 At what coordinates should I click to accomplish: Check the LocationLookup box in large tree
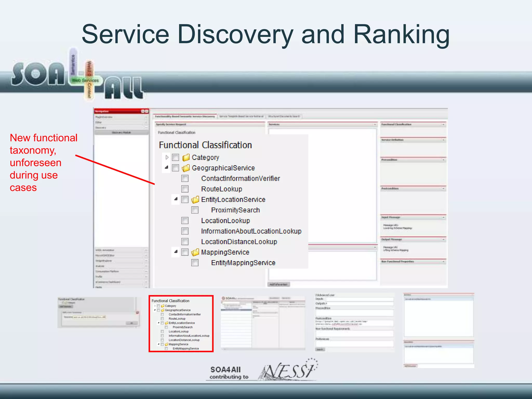(185, 221)
